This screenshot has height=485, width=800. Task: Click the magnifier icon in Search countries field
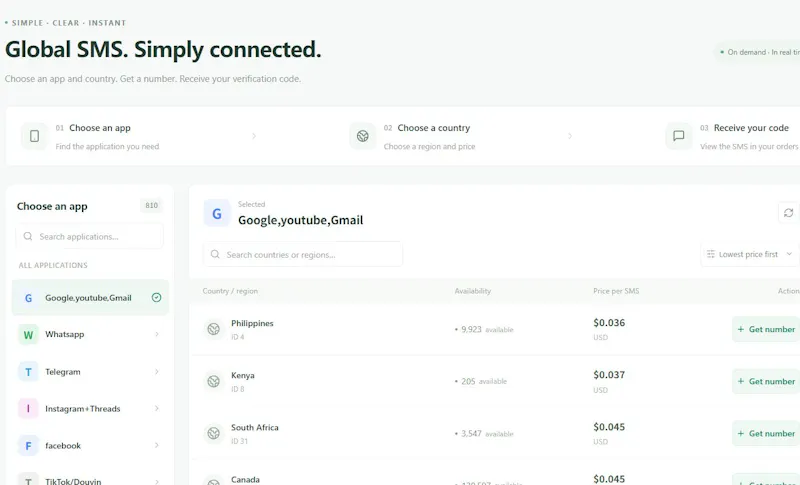pos(215,254)
